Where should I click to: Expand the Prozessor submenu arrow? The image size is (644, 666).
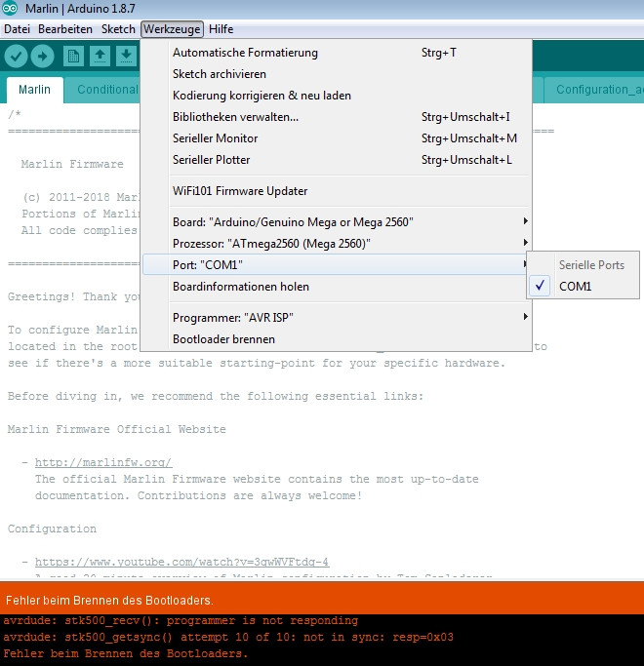(525, 243)
